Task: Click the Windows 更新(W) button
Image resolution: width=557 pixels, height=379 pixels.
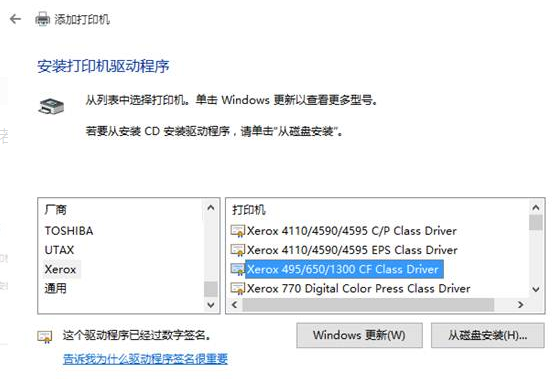Action: pyautogui.click(x=359, y=335)
